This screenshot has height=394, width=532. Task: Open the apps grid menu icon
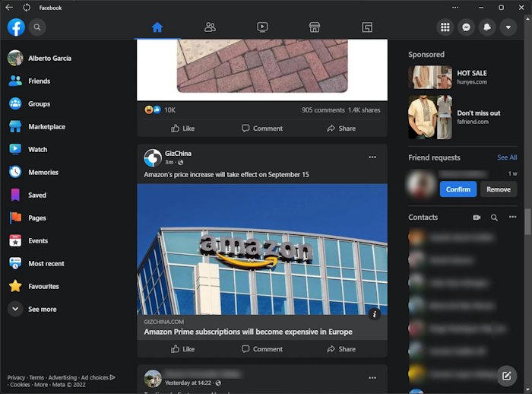[445, 27]
